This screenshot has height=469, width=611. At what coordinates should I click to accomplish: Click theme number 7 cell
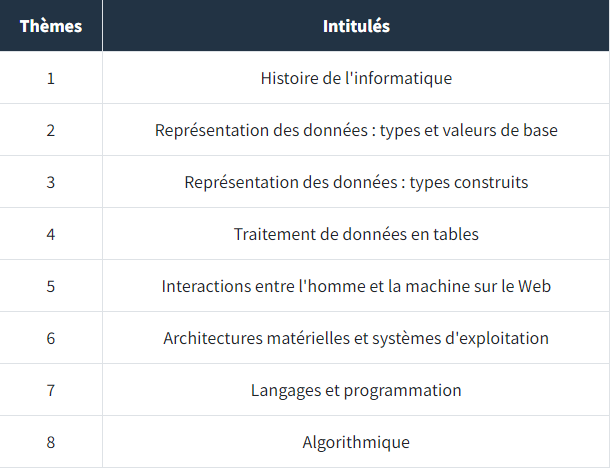click(x=51, y=390)
